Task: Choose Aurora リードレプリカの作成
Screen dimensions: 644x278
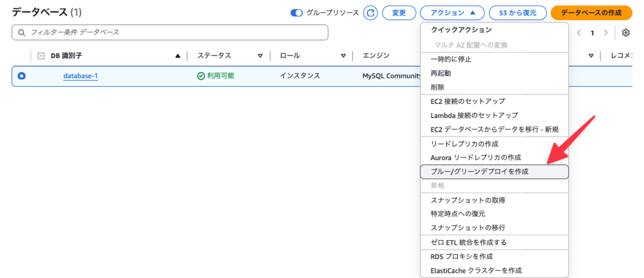Action: coord(494,158)
